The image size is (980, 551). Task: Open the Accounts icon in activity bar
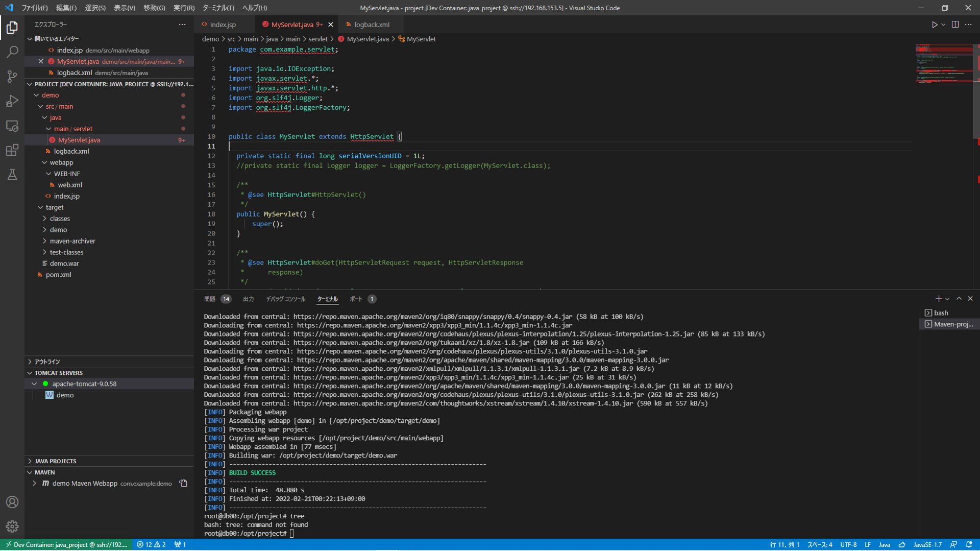[x=12, y=502]
